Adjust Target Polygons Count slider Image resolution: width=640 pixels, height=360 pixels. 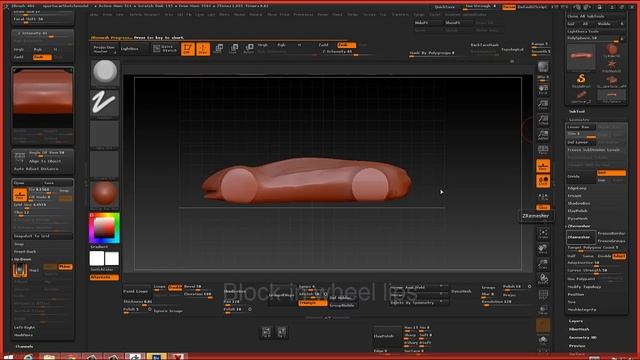(596, 248)
